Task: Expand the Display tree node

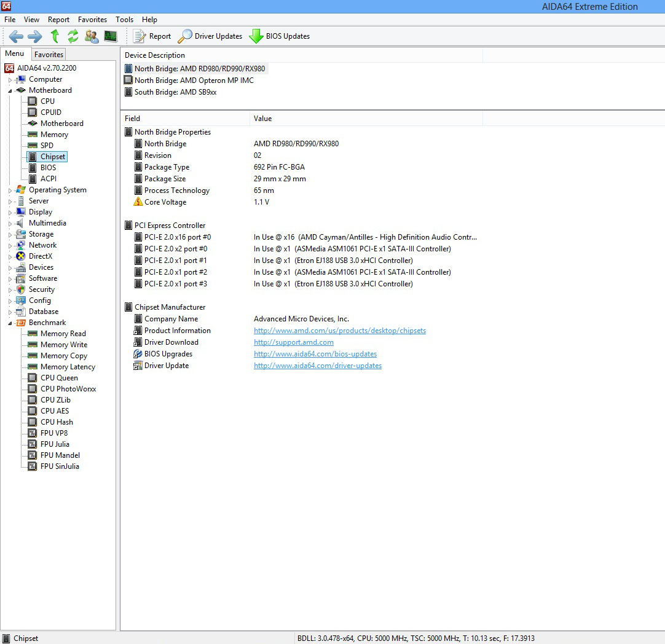Action: tap(10, 213)
